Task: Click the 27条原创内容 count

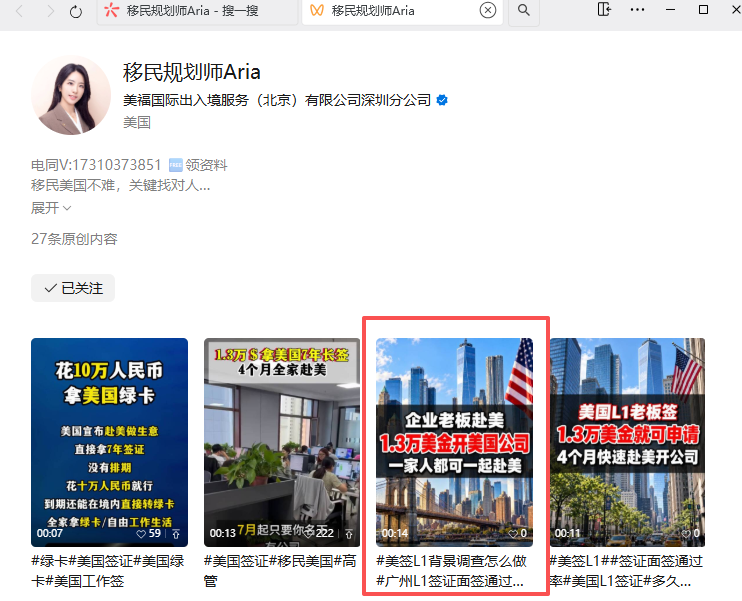Action: click(x=74, y=239)
